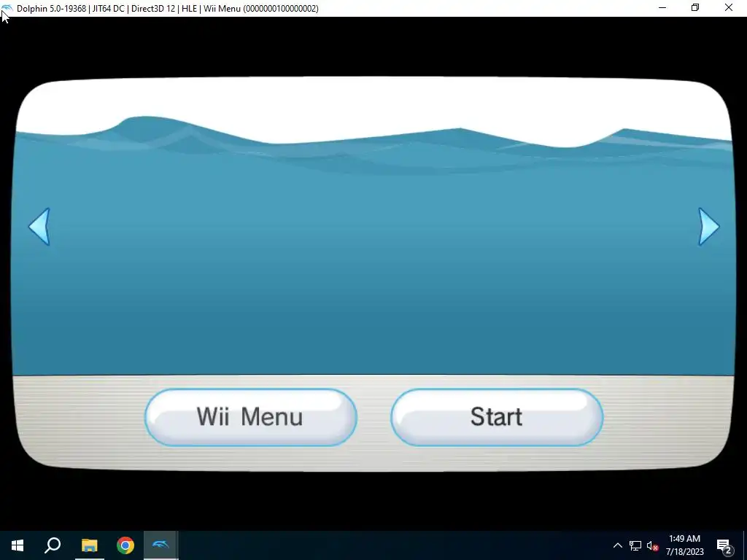Open network status tray icon

click(x=635, y=545)
